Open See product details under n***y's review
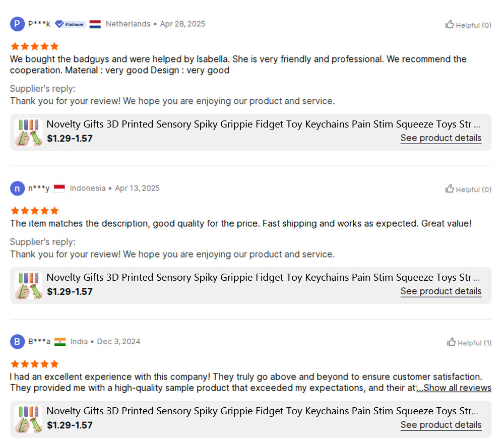The width and height of the screenshot is (504, 442). tap(440, 291)
